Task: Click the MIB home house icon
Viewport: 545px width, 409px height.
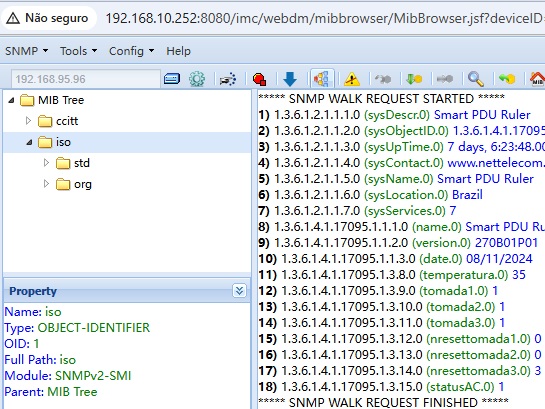Action: pyautogui.click(x=537, y=79)
